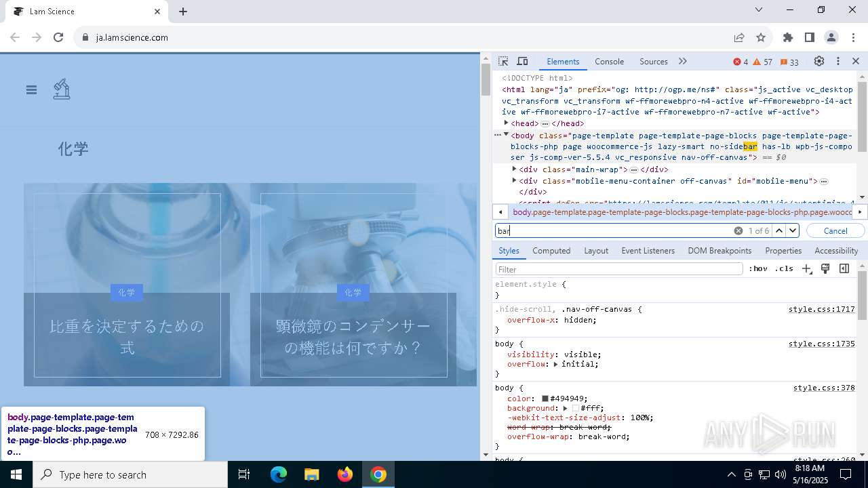This screenshot has width=868, height=488.
Task: Expand the mobile-menu-container div node
Action: [514, 180]
